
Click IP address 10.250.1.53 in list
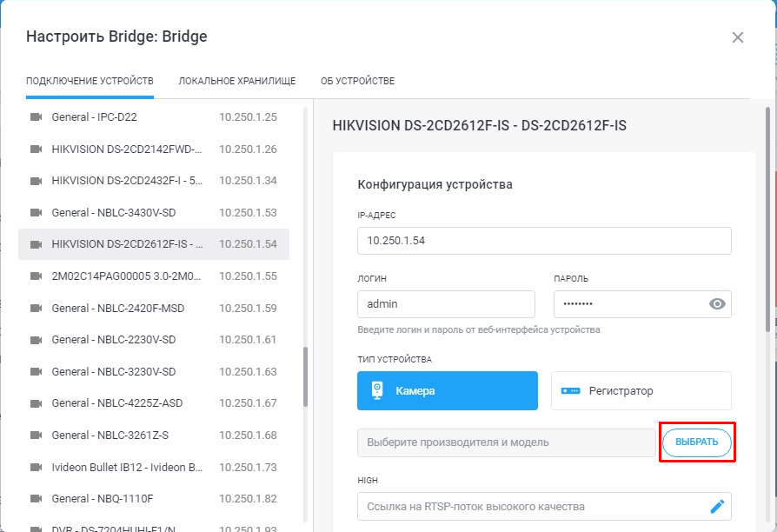pos(248,213)
